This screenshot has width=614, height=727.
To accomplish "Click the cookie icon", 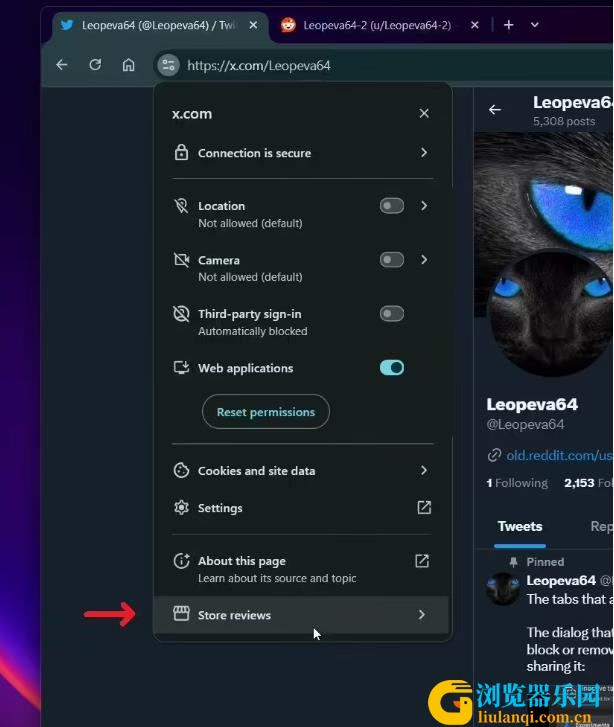I will 181,471.
